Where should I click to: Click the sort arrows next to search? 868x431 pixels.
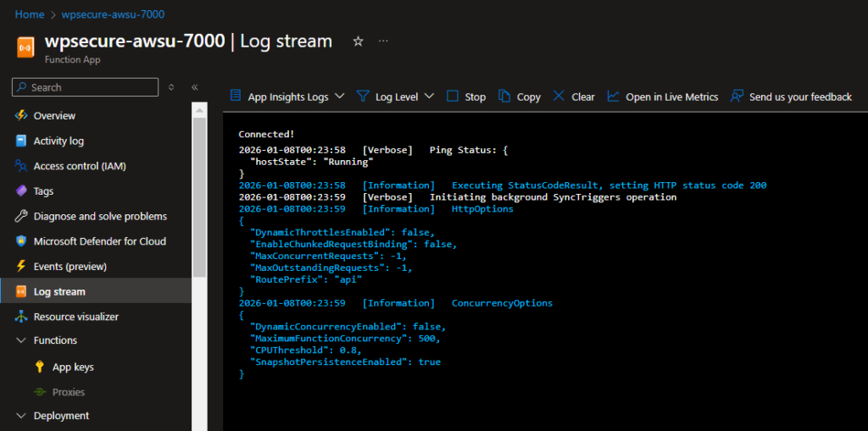(171, 87)
